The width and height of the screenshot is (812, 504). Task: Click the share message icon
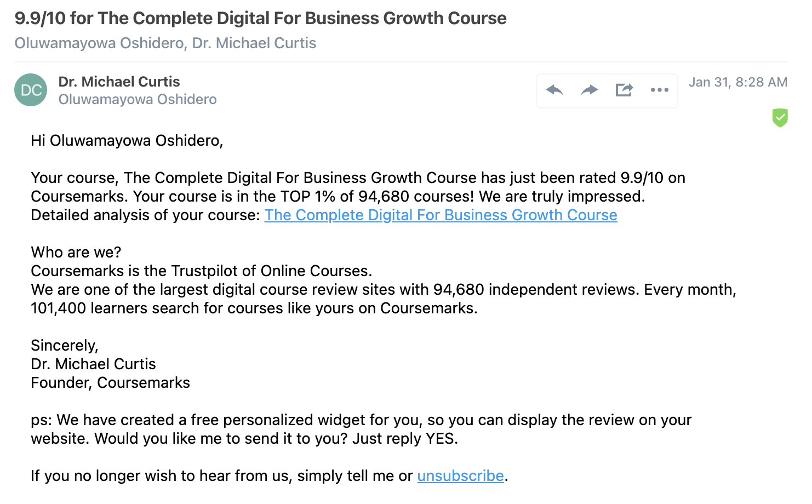pyautogui.click(x=624, y=90)
